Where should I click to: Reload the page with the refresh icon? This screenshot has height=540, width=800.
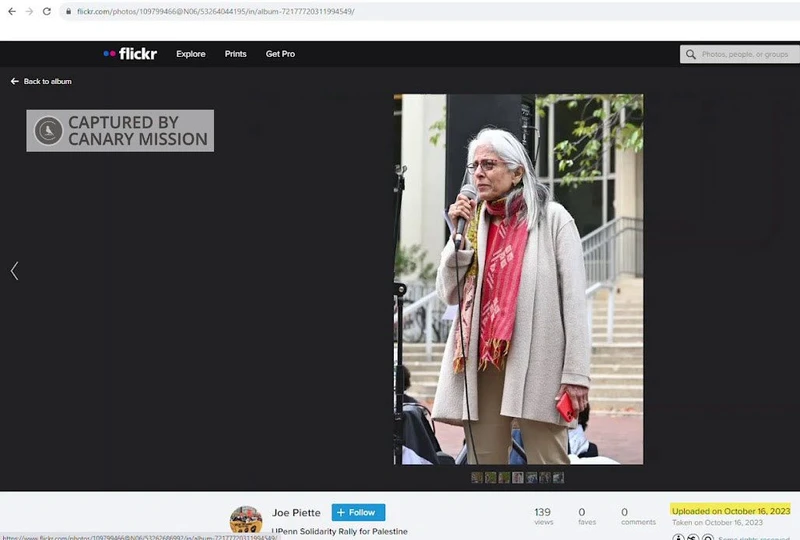pos(46,11)
